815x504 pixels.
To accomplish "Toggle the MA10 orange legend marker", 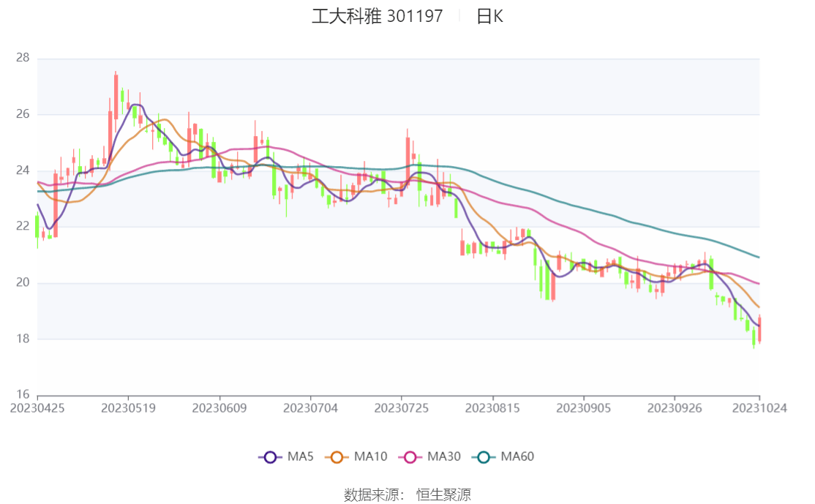I will 337,457.
